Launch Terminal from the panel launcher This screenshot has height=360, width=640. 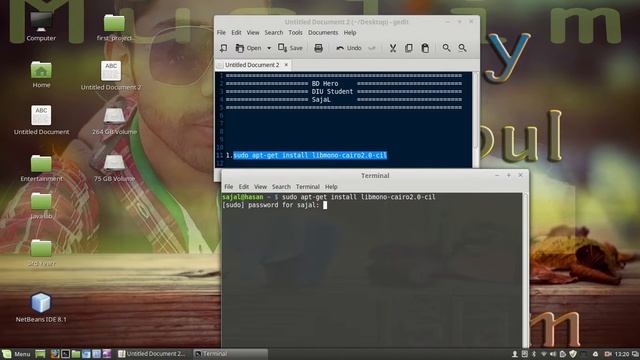coord(65,354)
